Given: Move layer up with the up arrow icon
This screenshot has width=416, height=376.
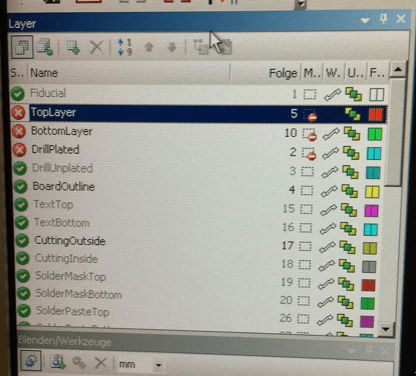Looking at the screenshot, I should (x=149, y=47).
